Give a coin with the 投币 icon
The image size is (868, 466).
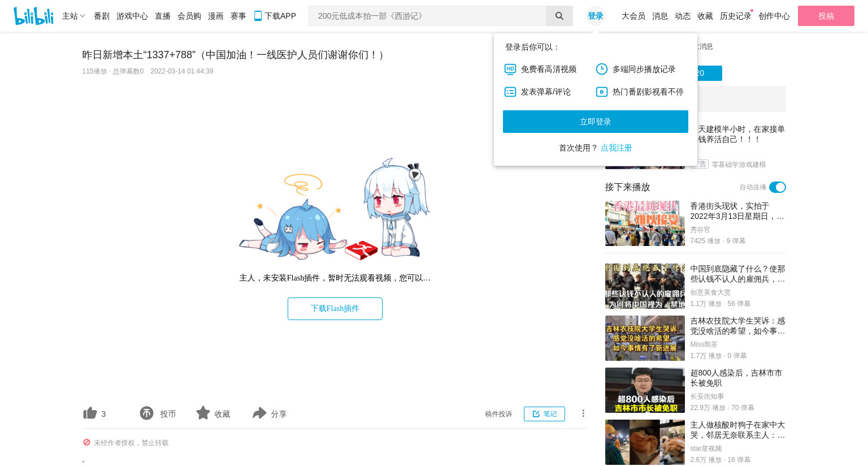pyautogui.click(x=146, y=413)
